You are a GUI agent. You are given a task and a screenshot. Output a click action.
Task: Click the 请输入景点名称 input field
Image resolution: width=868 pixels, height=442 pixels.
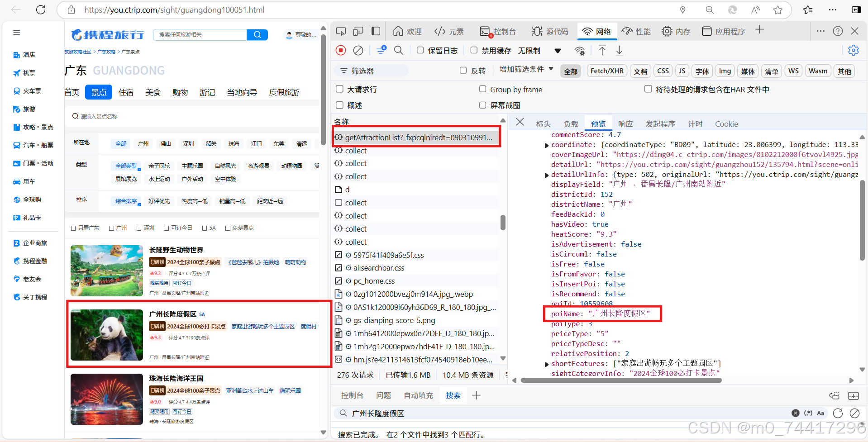coord(192,116)
